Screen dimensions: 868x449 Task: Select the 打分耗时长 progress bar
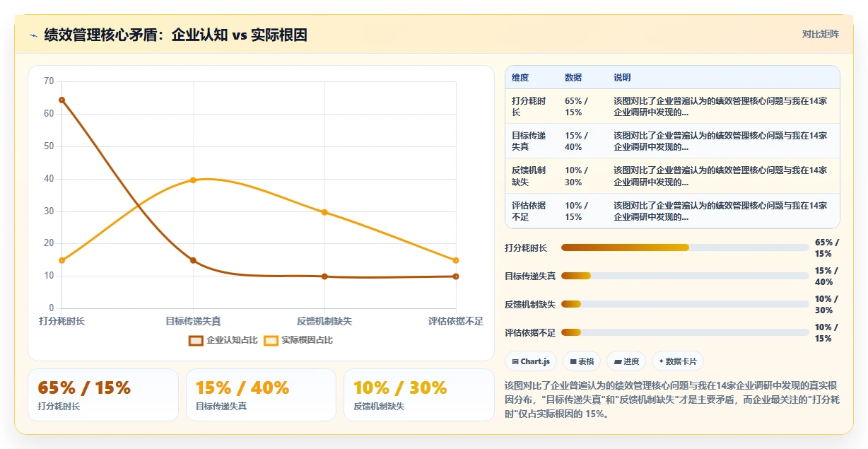tap(685, 247)
